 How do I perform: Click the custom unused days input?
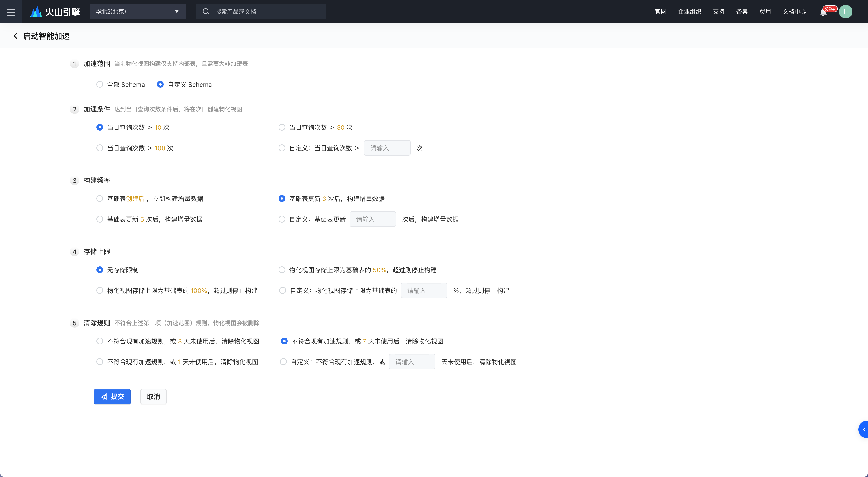click(412, 362)
